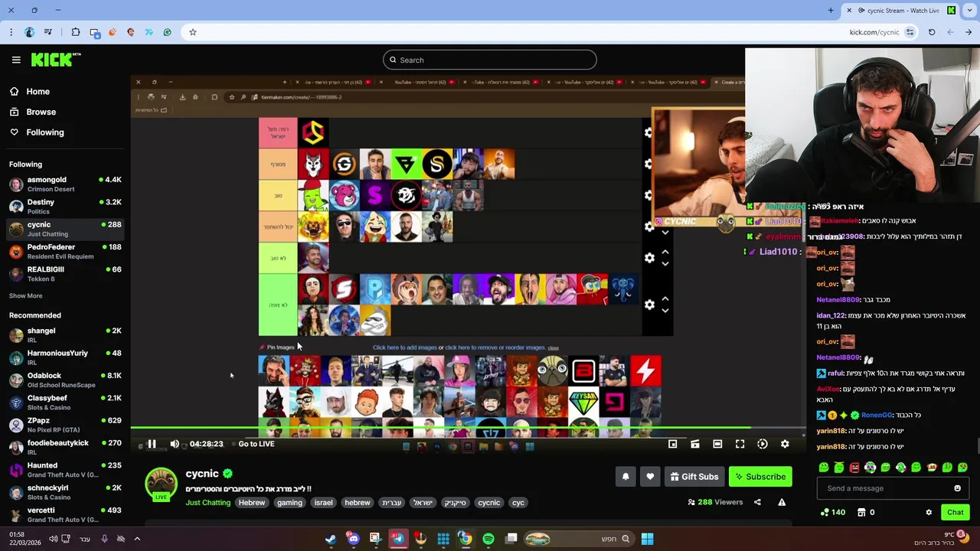The image size is (980, 551).
Task: Open recommended channel ZPapz
Action: 65,425
